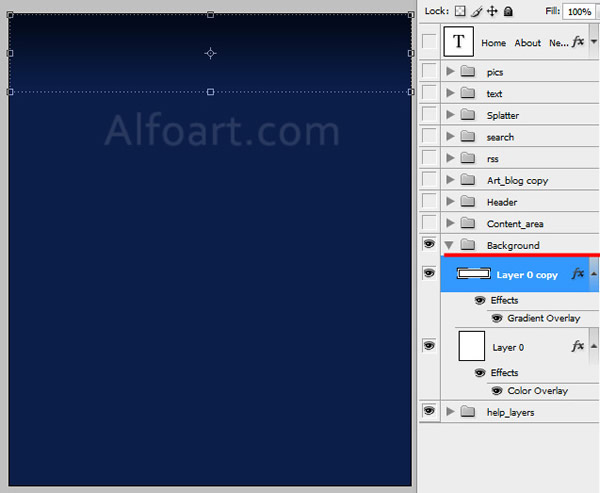Toggle Gradient Overlay effect visibility
Viewport: 600px width, 493px height.
click(x=497, y=318)
